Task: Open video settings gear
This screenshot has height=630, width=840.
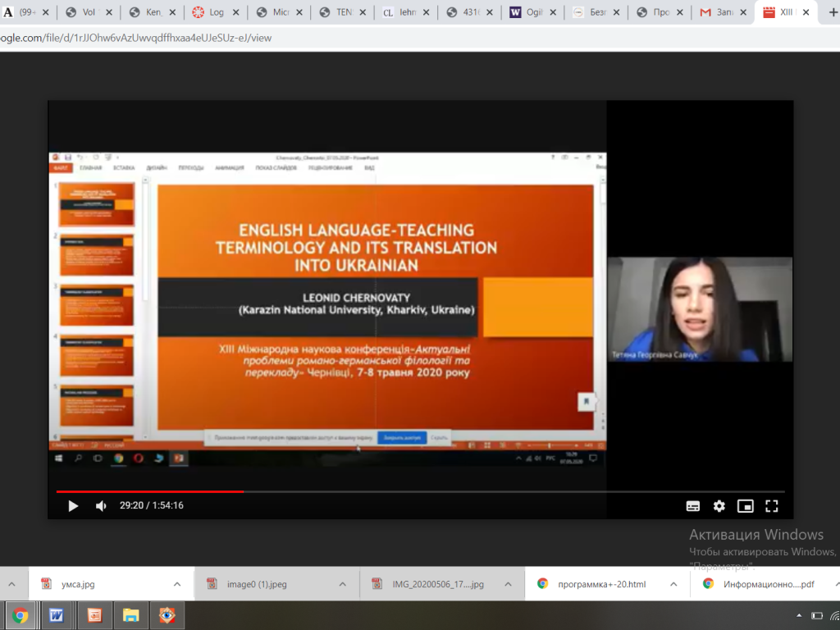Action: [x=719, y=506]
